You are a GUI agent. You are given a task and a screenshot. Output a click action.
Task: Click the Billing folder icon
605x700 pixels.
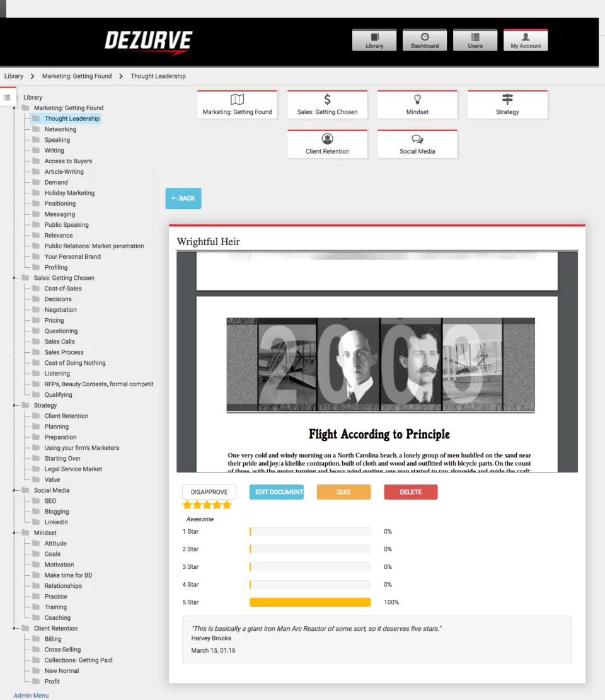tap(36, 639)
